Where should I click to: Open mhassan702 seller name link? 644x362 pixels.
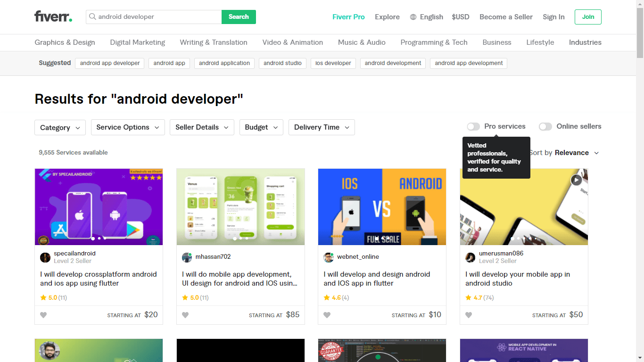coord(213,257)
